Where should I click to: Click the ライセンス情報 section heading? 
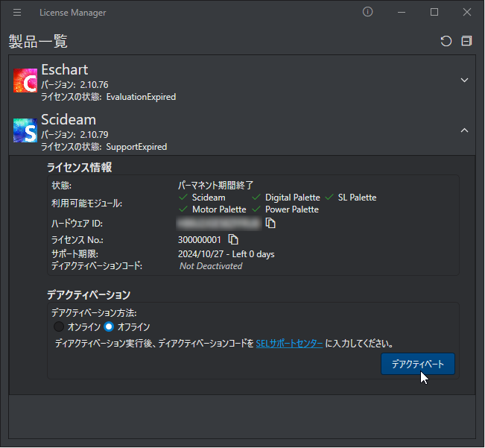(79, 168)
